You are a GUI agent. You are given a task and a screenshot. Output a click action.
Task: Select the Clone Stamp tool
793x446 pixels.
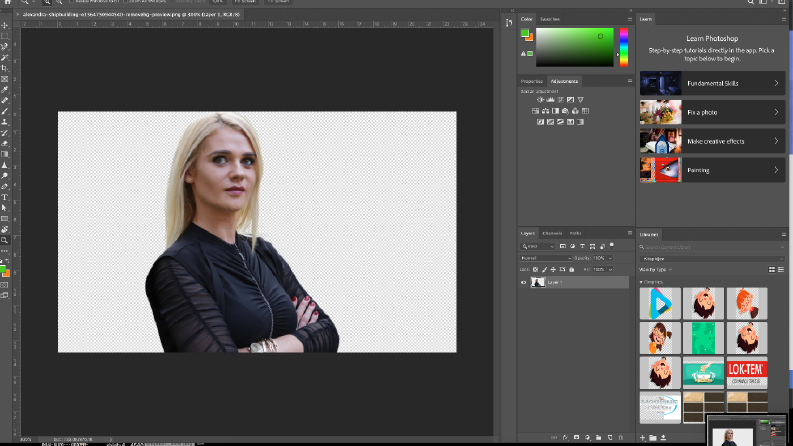[5, 122]
